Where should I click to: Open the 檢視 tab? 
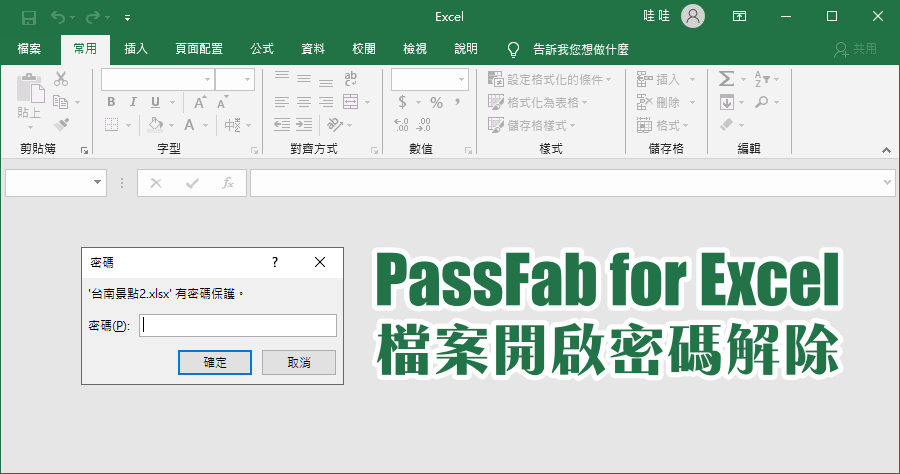(x=415, y=49)
